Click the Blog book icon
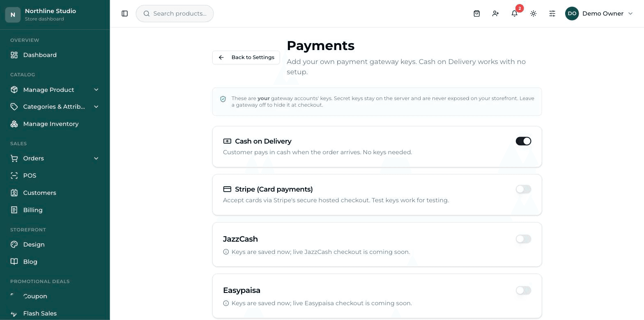Viewport: 644px width, 320px height. click(x=14, y=262)
